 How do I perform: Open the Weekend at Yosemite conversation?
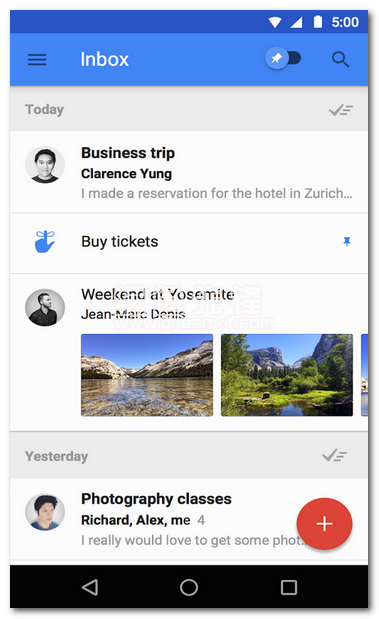pyautogui.click(x=189, y=352)
